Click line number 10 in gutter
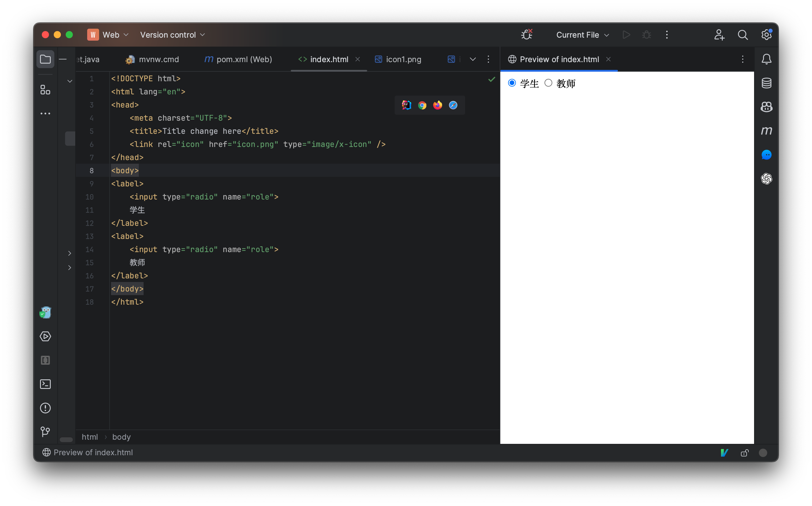812x506 pixels. tap(89, 197)
